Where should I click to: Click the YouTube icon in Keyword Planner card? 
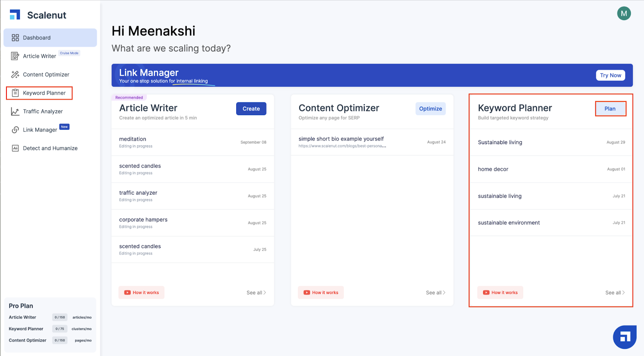(486, 293)
